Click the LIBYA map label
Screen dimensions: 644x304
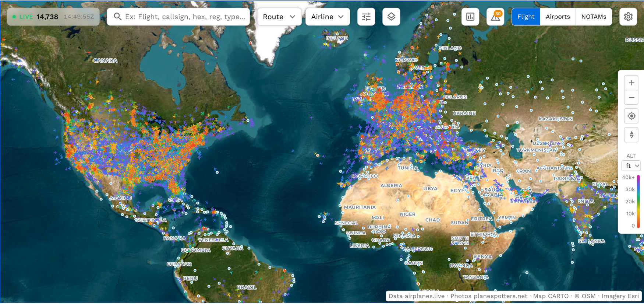[430, 188]
